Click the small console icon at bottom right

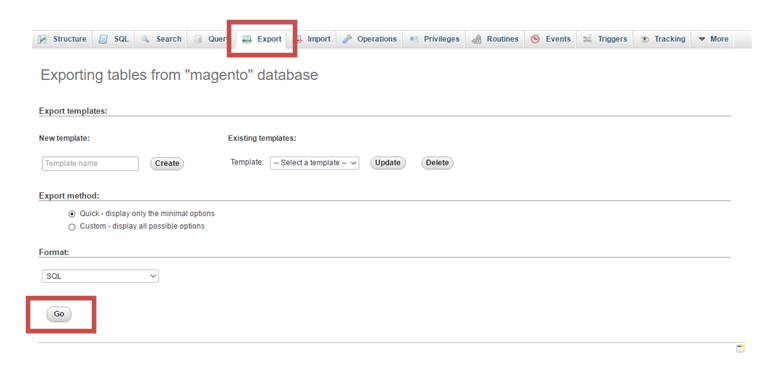pyautogui.click(x=740, y=349)
